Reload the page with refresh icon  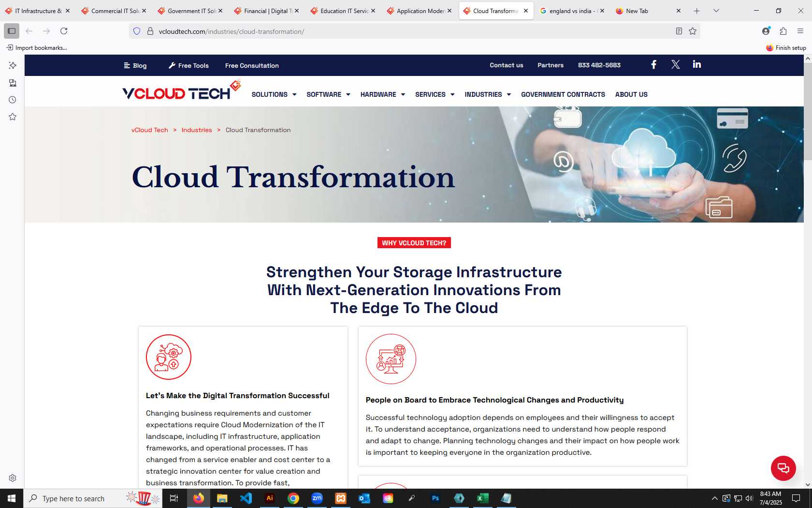64,31
